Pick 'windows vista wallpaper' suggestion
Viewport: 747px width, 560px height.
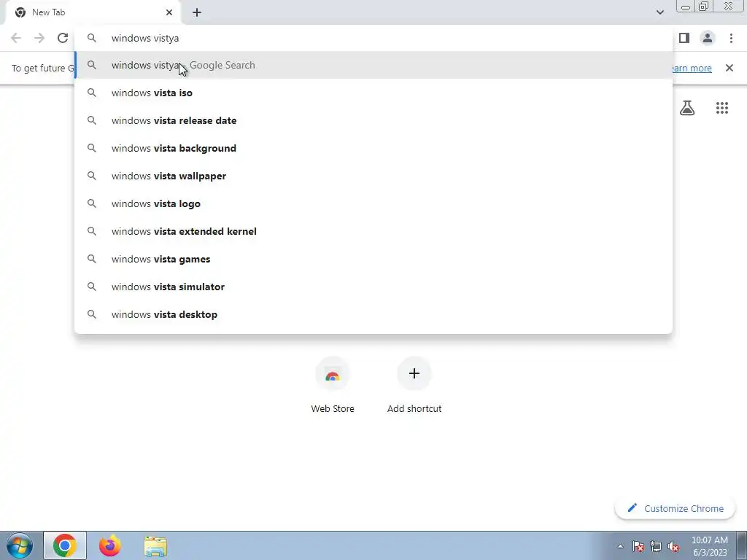373,176
